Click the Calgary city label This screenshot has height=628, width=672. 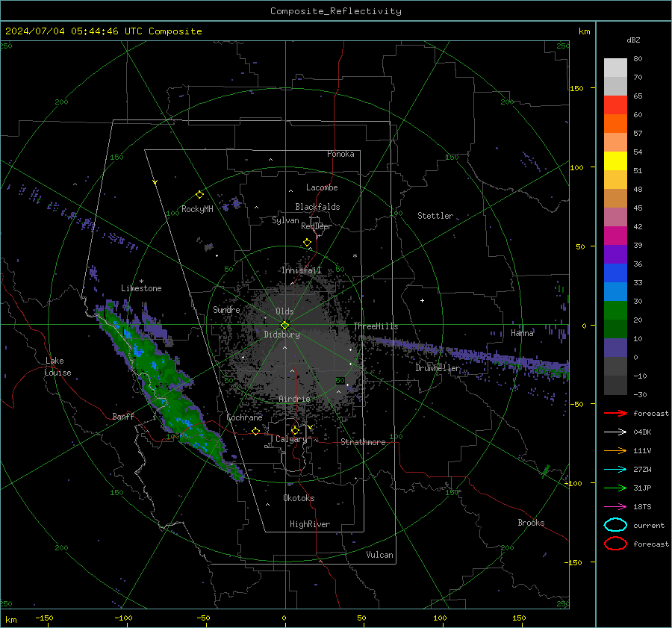pos(291,439)
